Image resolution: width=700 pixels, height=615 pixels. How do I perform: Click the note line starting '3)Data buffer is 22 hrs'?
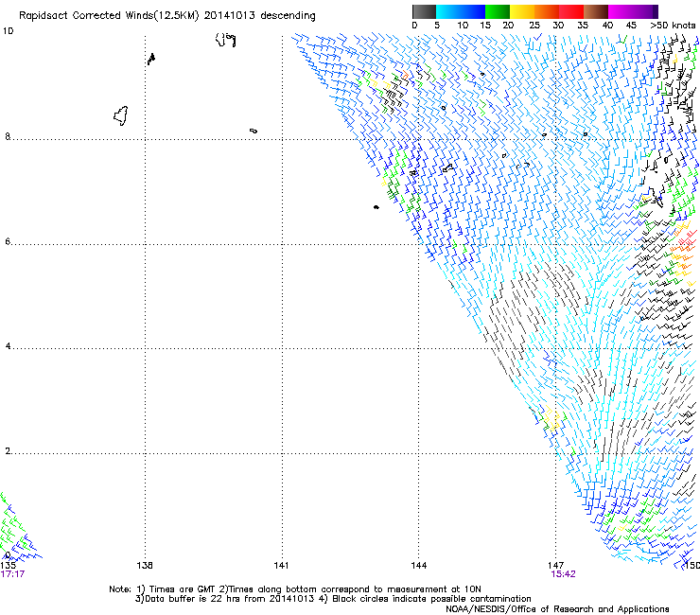[x=333, y=599]
